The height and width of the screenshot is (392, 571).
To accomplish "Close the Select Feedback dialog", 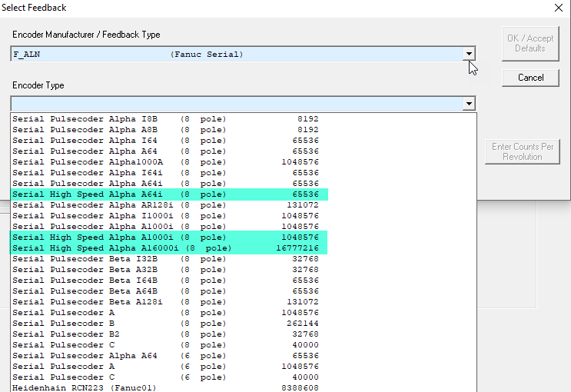I will (559, 8).
